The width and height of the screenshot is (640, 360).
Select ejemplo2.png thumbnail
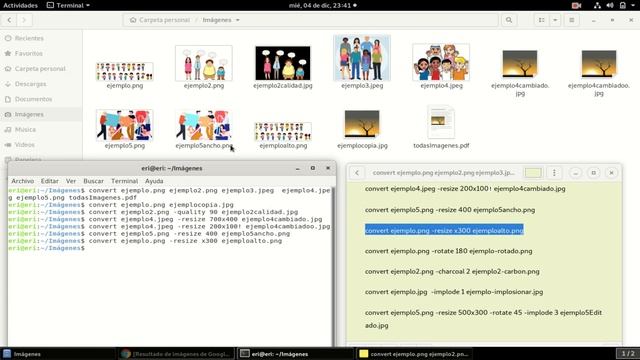click(204, 63)
